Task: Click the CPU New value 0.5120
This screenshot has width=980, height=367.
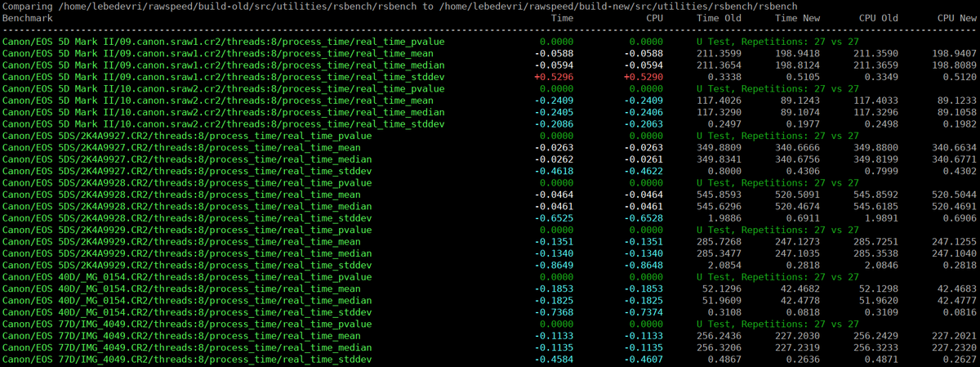Action: point(960,77)
